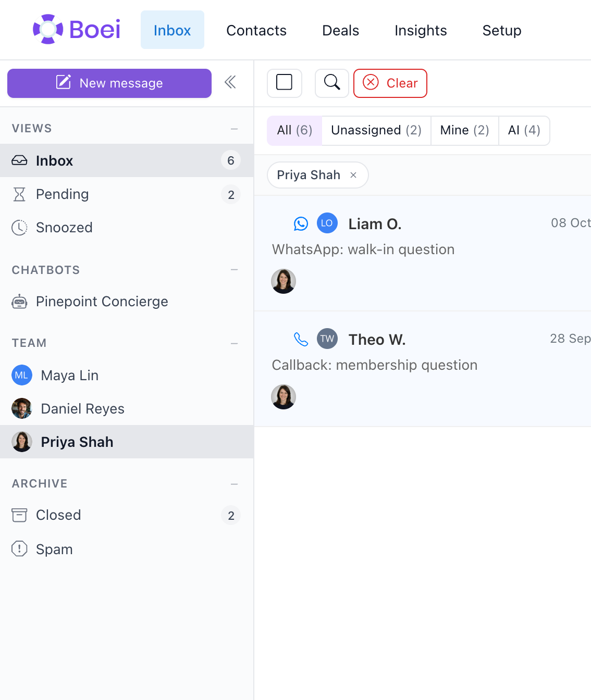Click the Snoozed clock icon
Image resolution: width=591 pixels, height=700 pixels.
click(19, 228)
